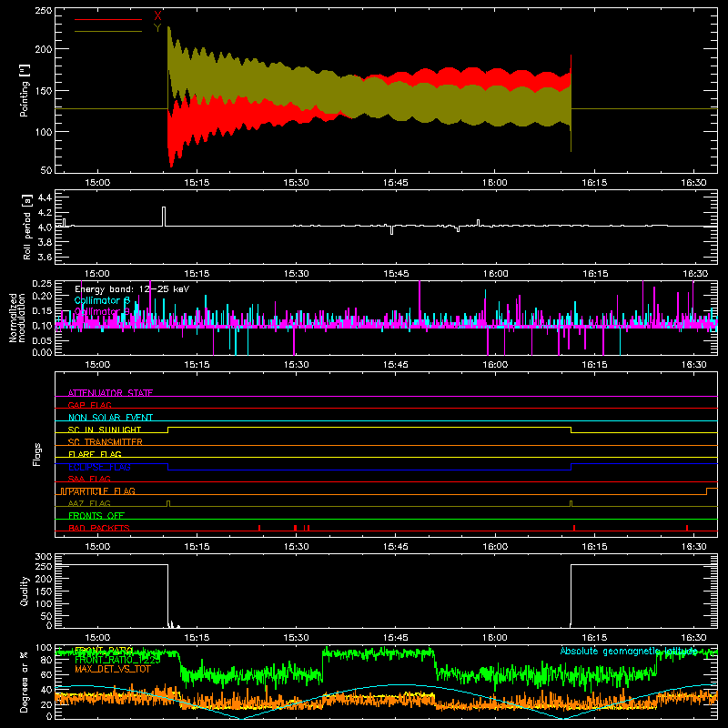Click the "Flags" vertical axis title
The image size is (728, 728).
pos(36,454)
